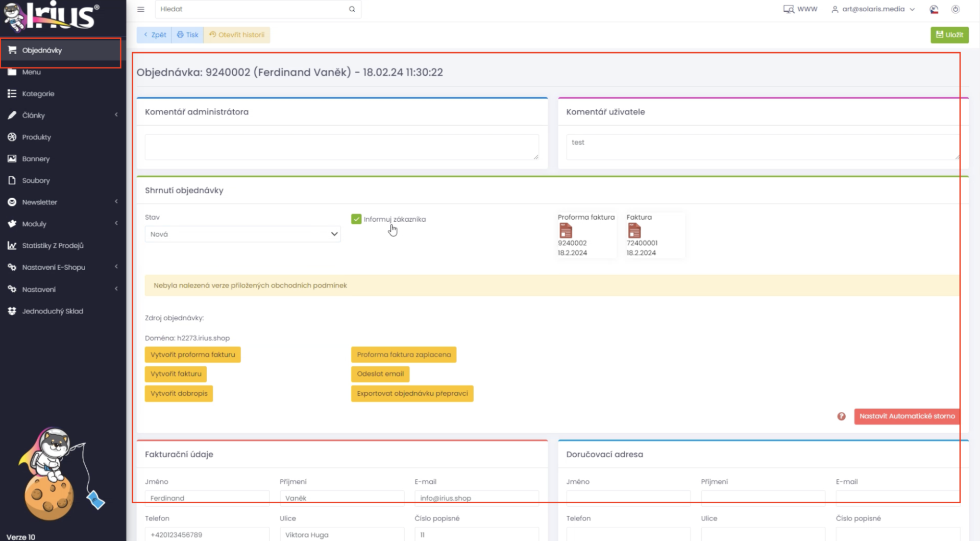980x541 pixels.
Task: Click the text 'Doména: h2273.irius.shop'
Action: click(x=187, y=338)
